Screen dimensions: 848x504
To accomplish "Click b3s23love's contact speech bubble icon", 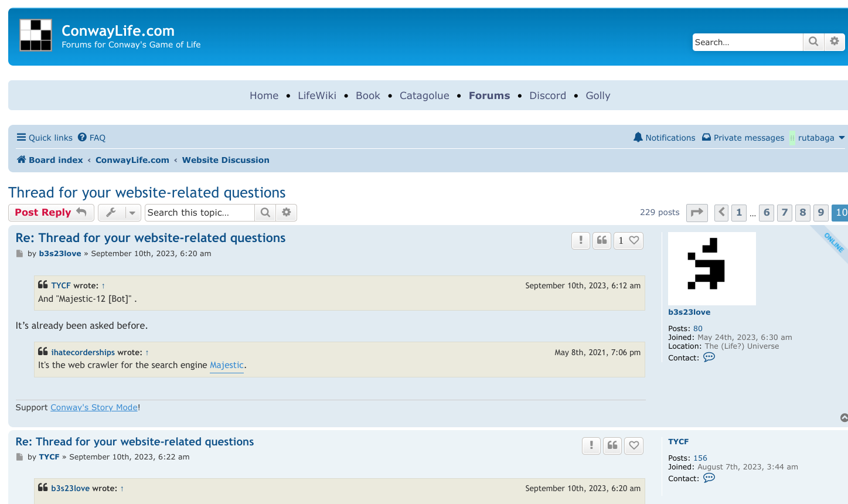I will 709,357.
